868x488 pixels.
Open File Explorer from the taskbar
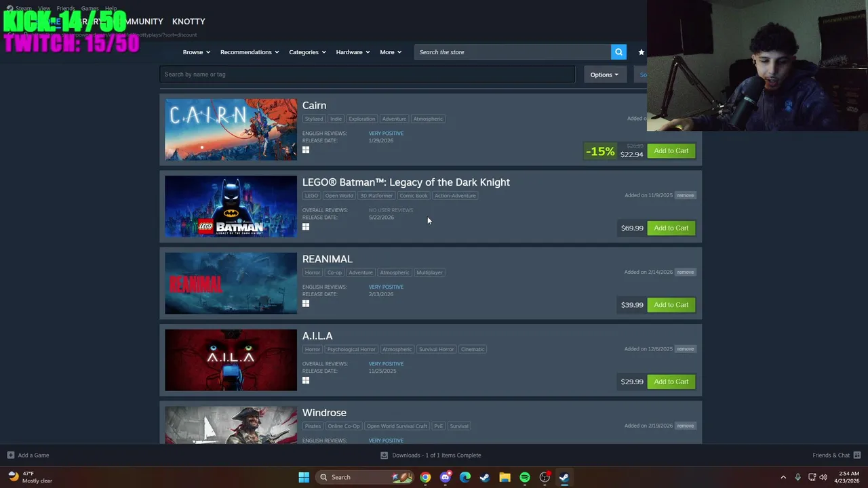pos(505,477)
